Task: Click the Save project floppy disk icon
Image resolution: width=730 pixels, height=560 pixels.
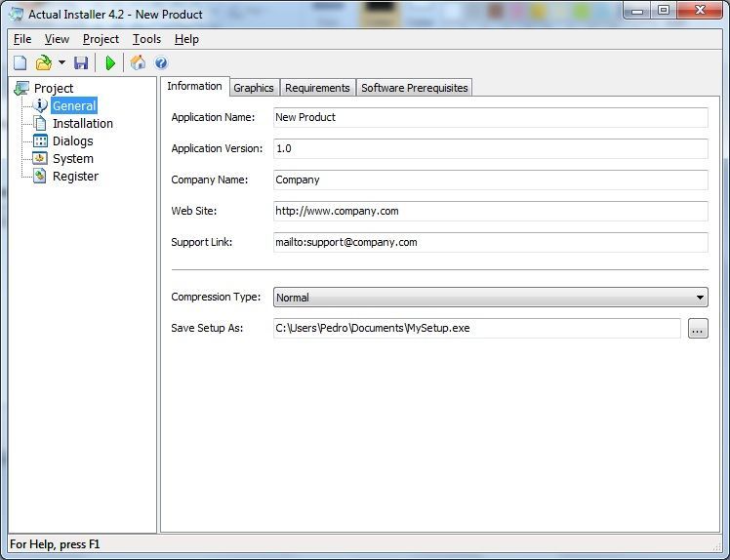Action: pyautogui.click(x=81, y=62)
